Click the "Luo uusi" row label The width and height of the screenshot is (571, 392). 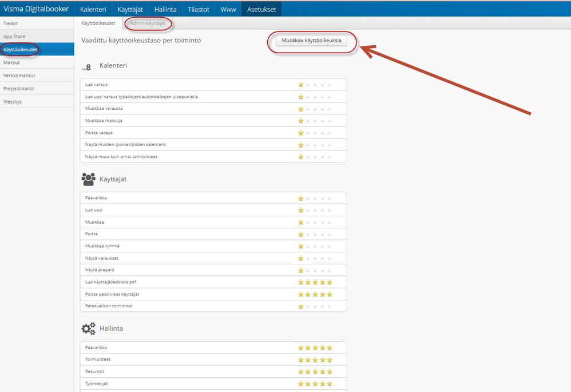pos(94,210)
